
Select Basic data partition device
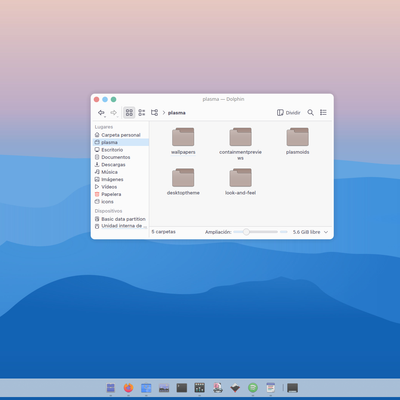point(120,219)
